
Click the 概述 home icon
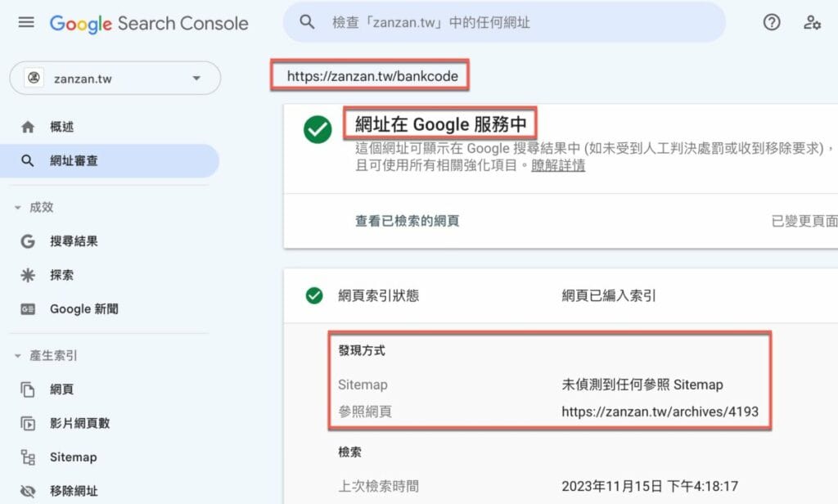[x=28, y=127]
